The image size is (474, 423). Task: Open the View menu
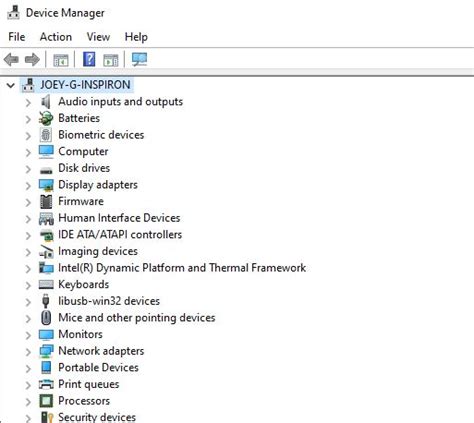pos(98,37)
